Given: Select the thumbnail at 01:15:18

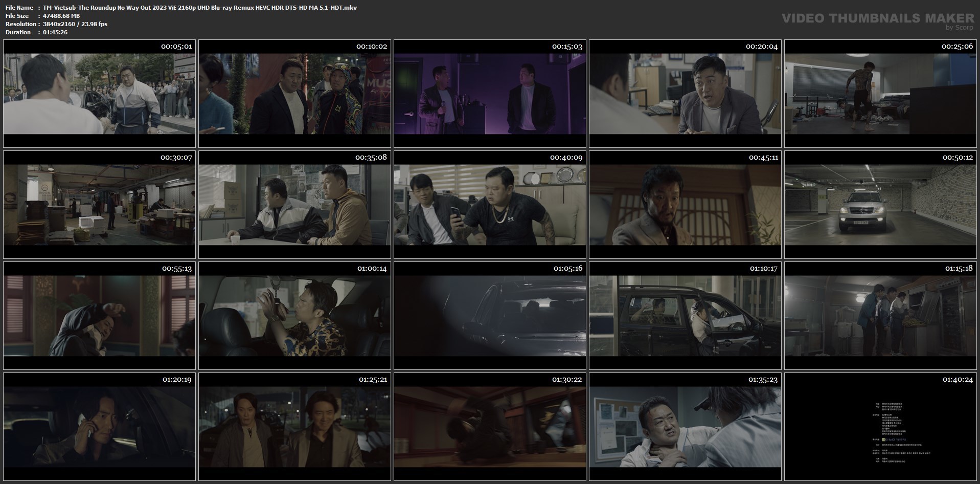Looking at the screenshot, I should (x=880, y=316).
